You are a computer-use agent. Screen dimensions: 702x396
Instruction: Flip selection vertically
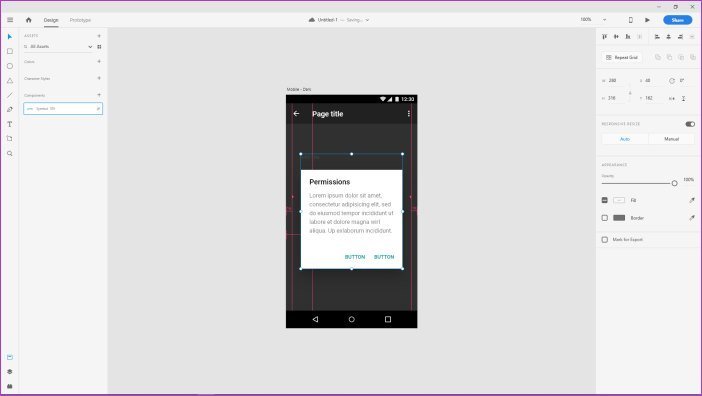(x=684, y=98)
